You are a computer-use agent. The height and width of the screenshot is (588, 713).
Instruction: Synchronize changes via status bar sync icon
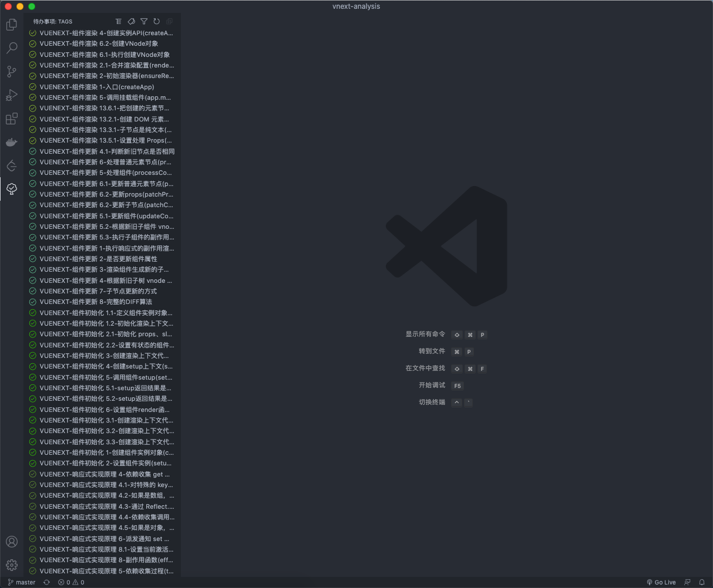click(46, 582)
